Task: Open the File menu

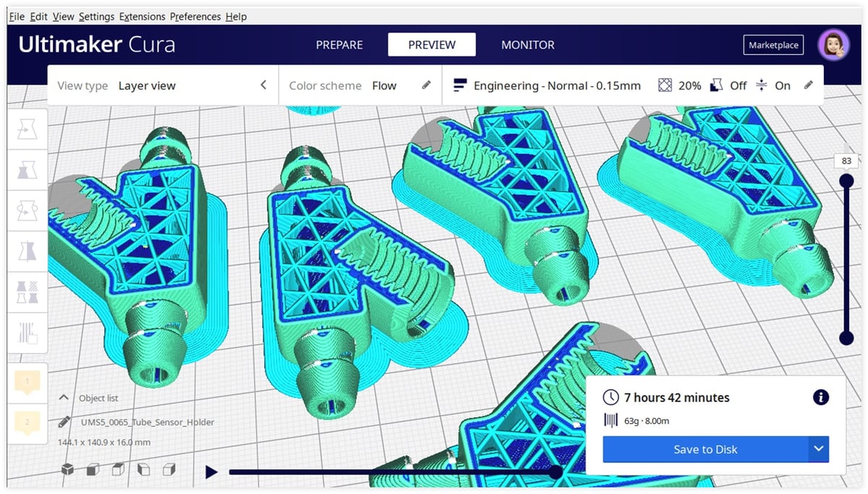Action: [16, 16]
